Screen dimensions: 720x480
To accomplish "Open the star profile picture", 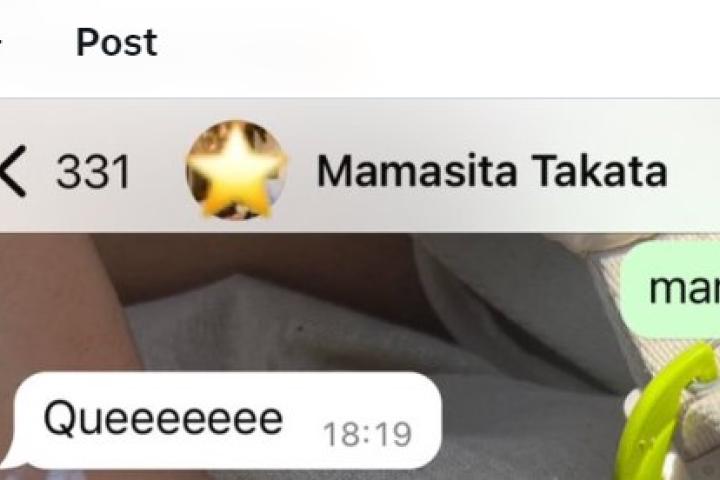I will tap(236, 170).
